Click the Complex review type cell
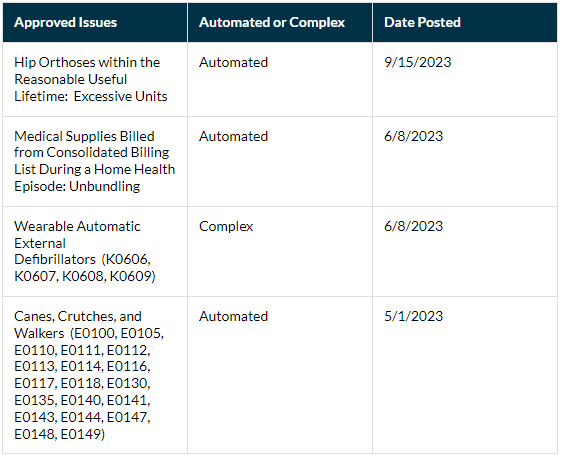563x458 pixels. coord(226,226)
